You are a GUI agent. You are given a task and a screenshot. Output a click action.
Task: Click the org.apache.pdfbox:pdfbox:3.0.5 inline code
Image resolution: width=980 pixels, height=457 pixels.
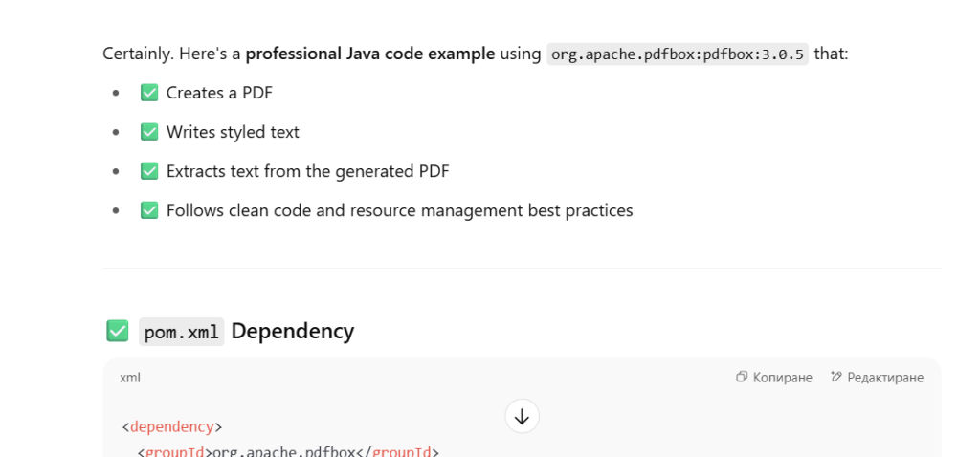678,54
